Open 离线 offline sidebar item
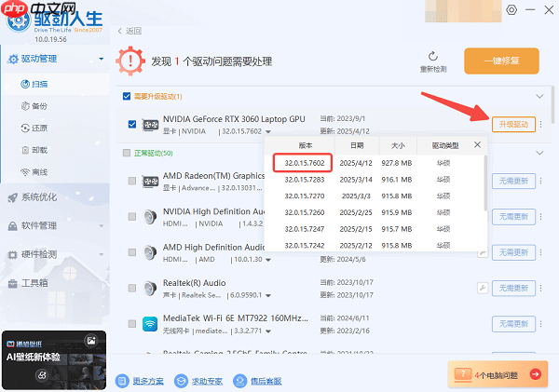The width and height of the screenshot is (559, 392). pyautogui.click(x=34, y=172)
